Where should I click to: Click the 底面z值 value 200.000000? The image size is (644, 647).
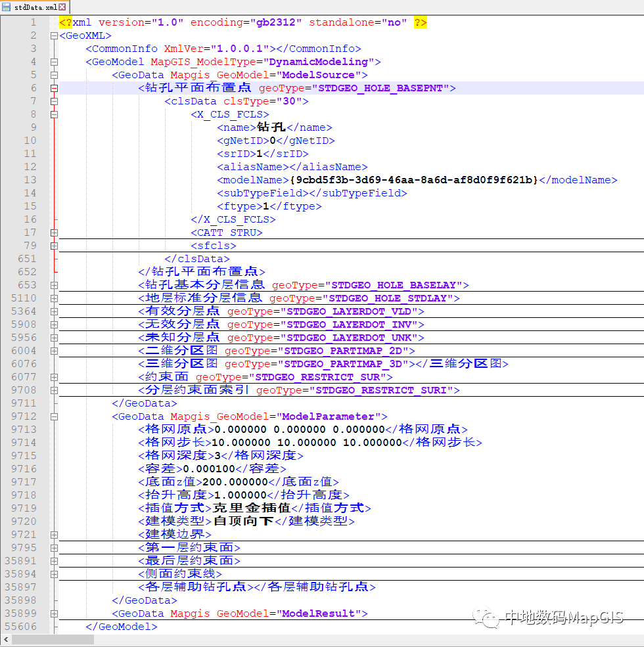[235, 482]
